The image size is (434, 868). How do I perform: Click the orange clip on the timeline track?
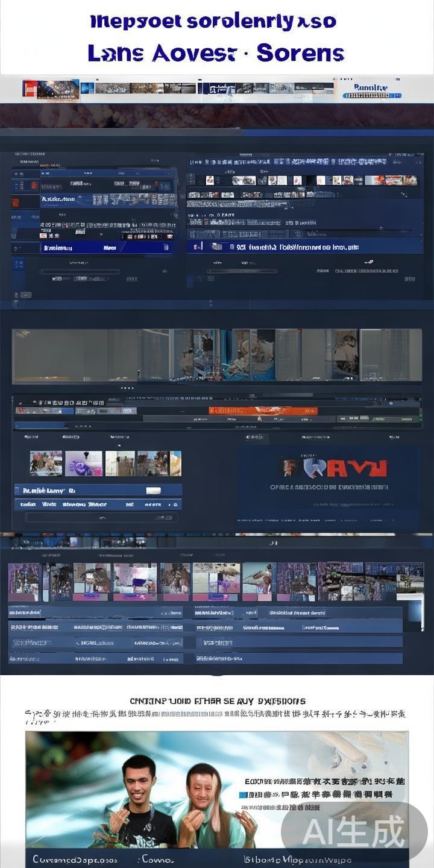(262, 410)
